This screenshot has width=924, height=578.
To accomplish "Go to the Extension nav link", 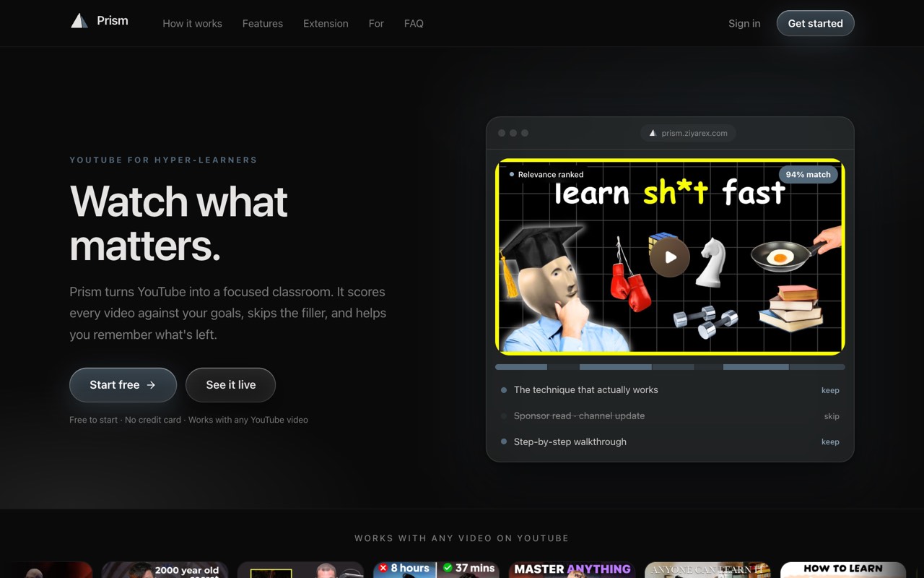I will [326, 23].
